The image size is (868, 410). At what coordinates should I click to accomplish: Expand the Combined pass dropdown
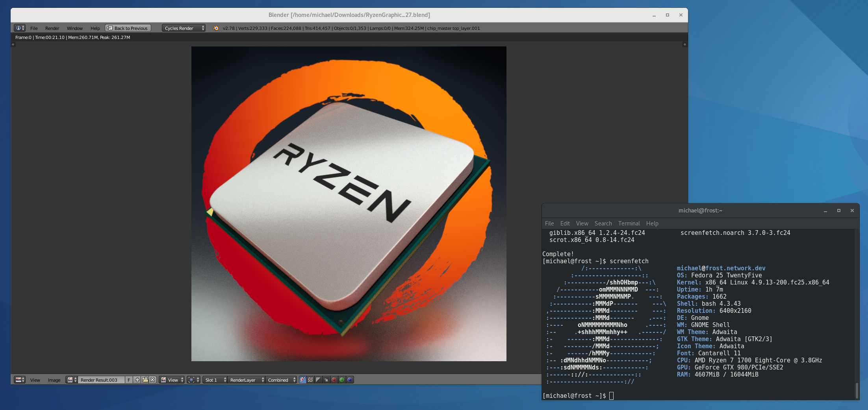pyautogui.click(x=281, y=380)
